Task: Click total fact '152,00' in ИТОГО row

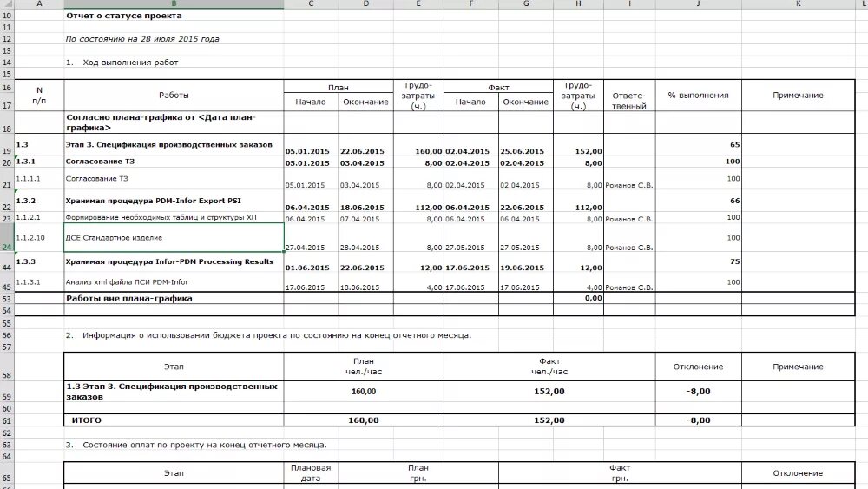Action: point(549,420)
